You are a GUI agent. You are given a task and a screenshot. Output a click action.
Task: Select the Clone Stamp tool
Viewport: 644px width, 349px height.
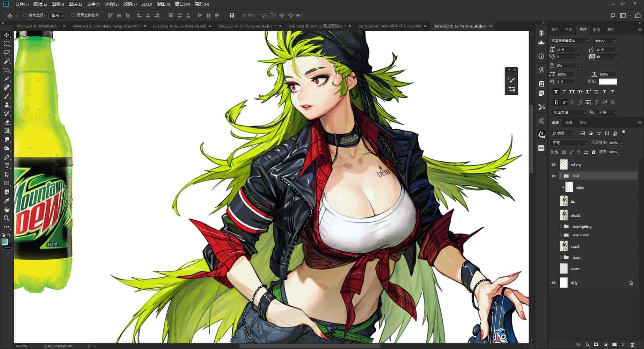(7, 105)
